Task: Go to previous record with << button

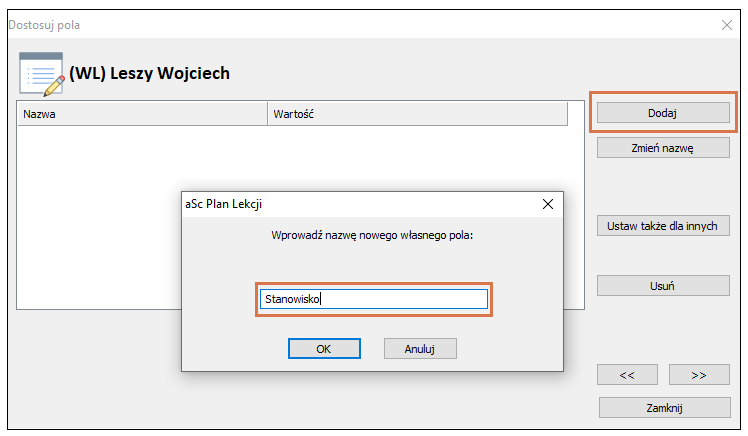Action: pos(627,375)
